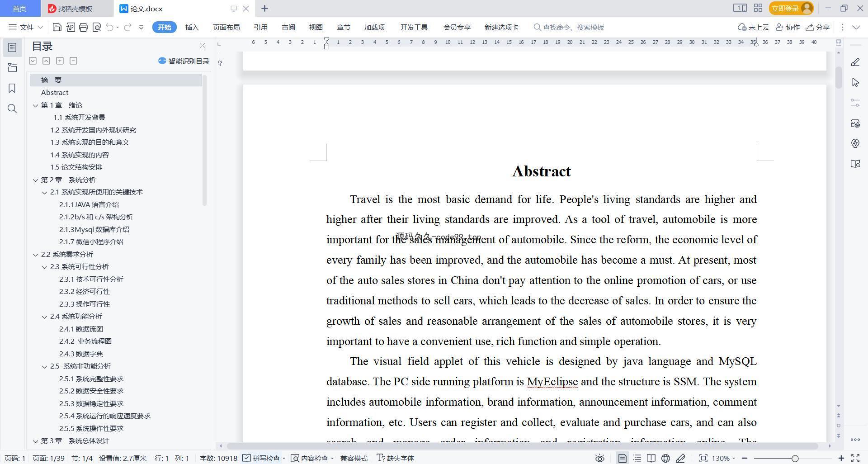Click the 分享 button
The height and width of the screenshot is (464, 868).
coord(817,27)
